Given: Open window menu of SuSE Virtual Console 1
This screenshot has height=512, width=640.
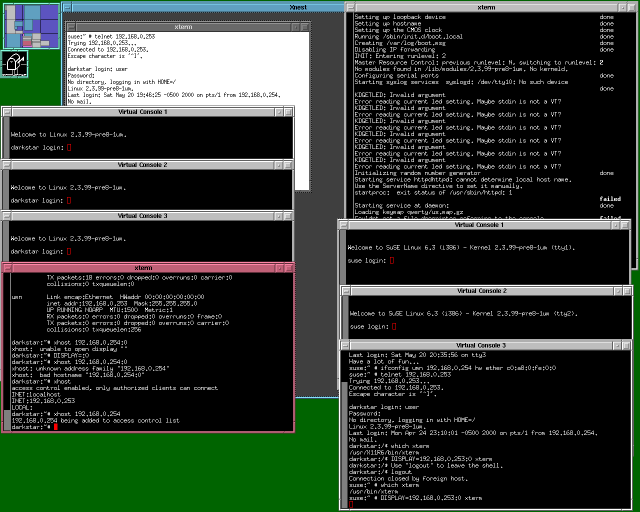Looking at the screenshot, I should [343, 225].
